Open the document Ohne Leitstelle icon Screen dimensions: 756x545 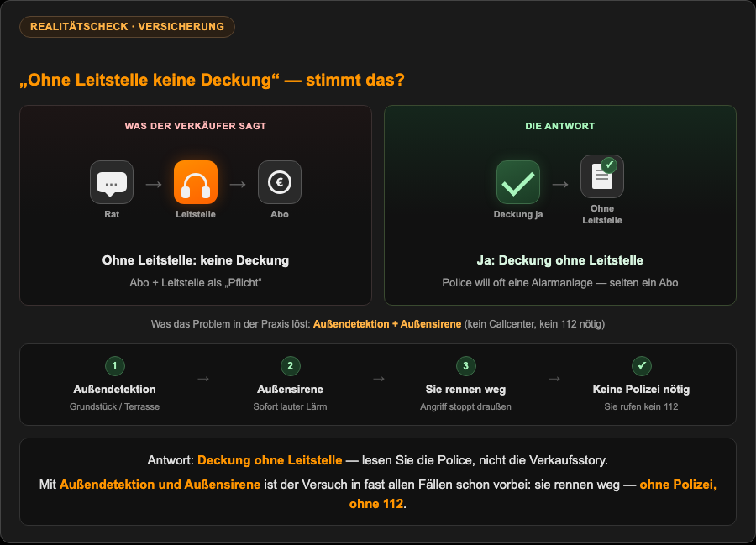pyautogui.click(x=601, y=176)
